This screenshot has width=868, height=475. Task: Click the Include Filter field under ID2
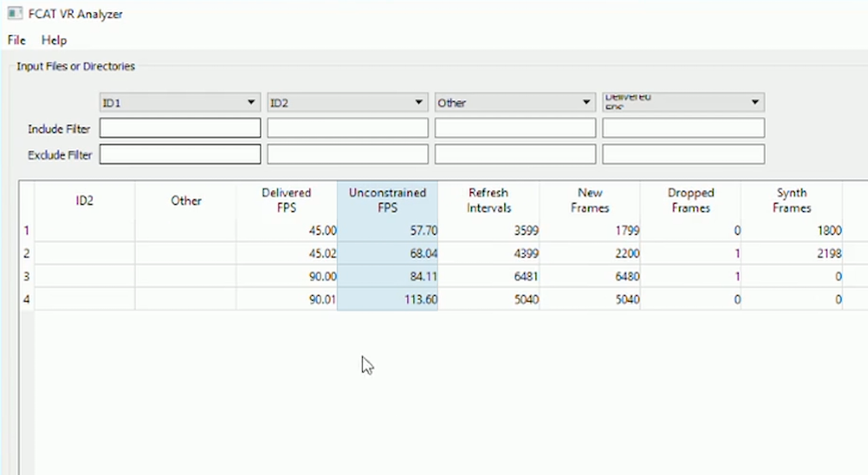click(x=347, y=128)
